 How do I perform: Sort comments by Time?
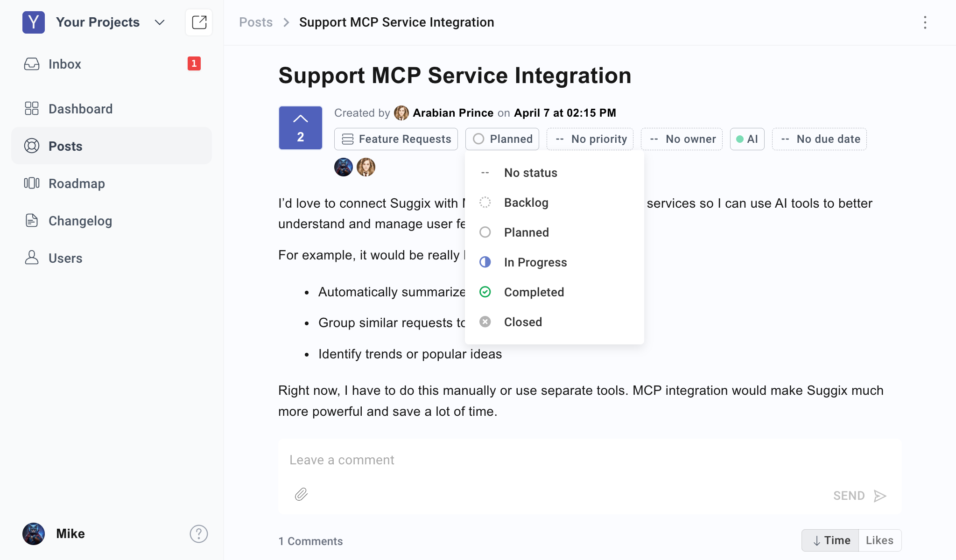coord(831,540)
